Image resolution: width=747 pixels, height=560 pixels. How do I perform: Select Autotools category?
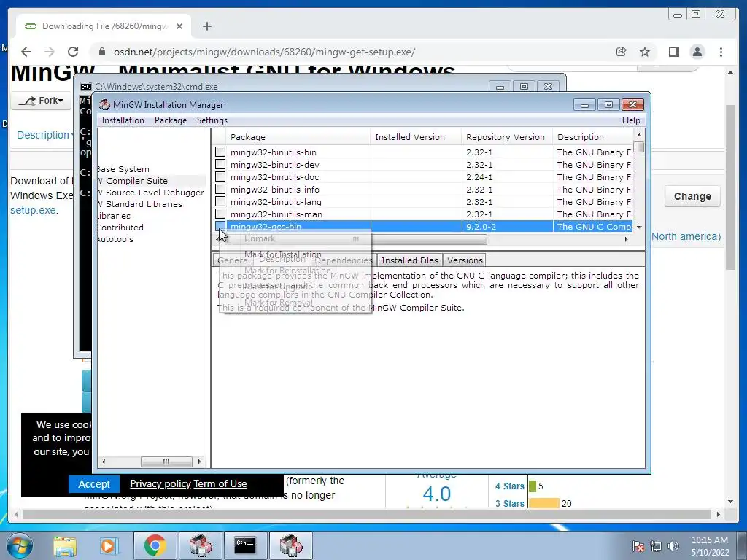coord(115,239)
